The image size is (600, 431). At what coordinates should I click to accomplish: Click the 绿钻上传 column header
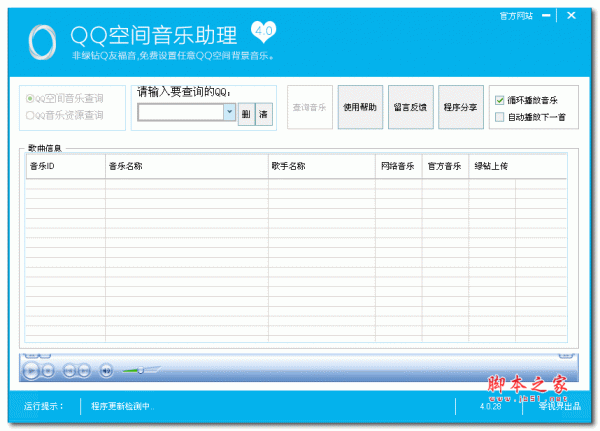click(492, 166)
